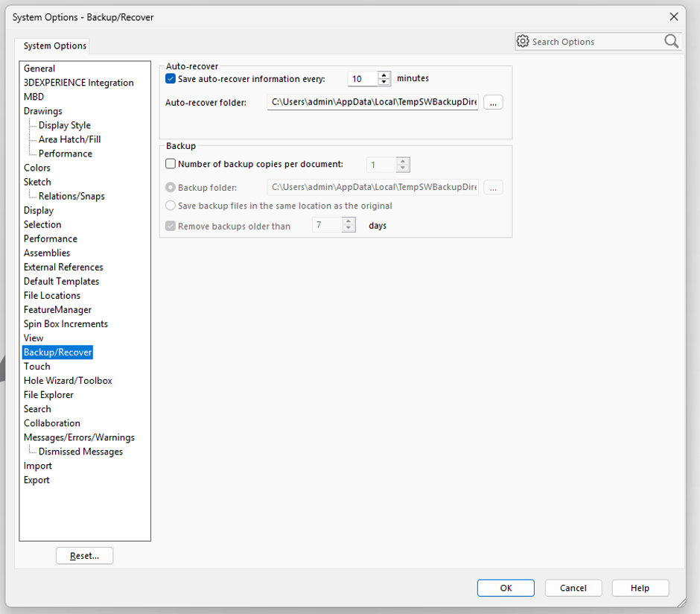Open General options category
Image resolution: width=700 pixels, height=614 pixels.
[x=39, y=69]
